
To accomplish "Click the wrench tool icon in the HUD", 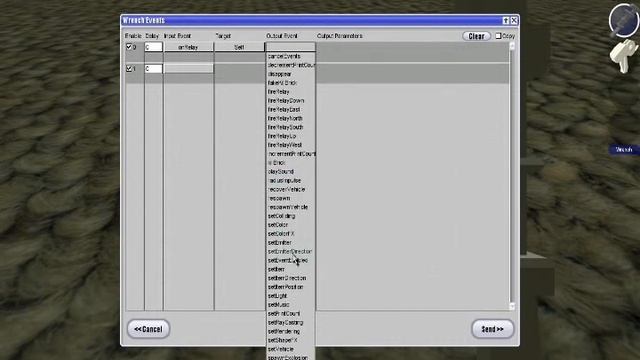I will click(623, 20).
